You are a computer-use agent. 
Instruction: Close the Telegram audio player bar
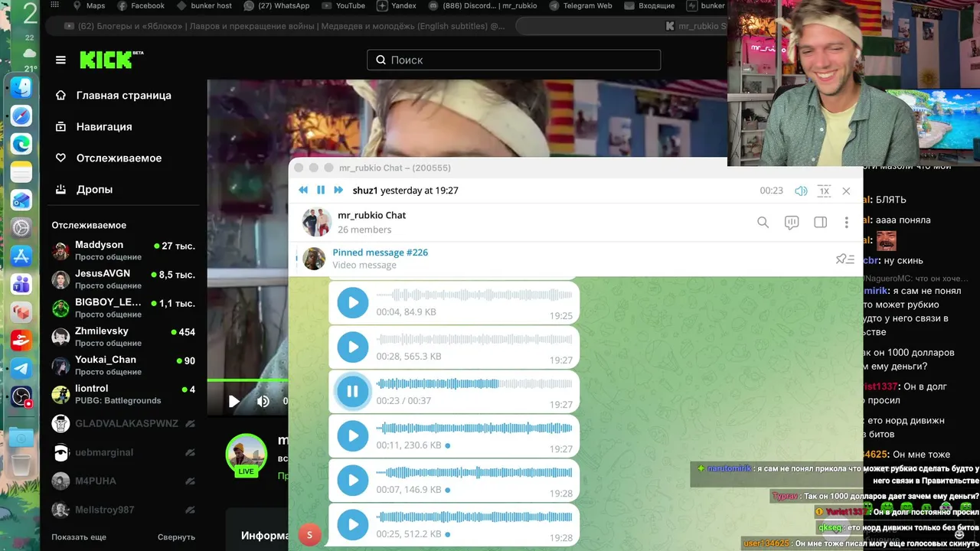click(846, 191)
